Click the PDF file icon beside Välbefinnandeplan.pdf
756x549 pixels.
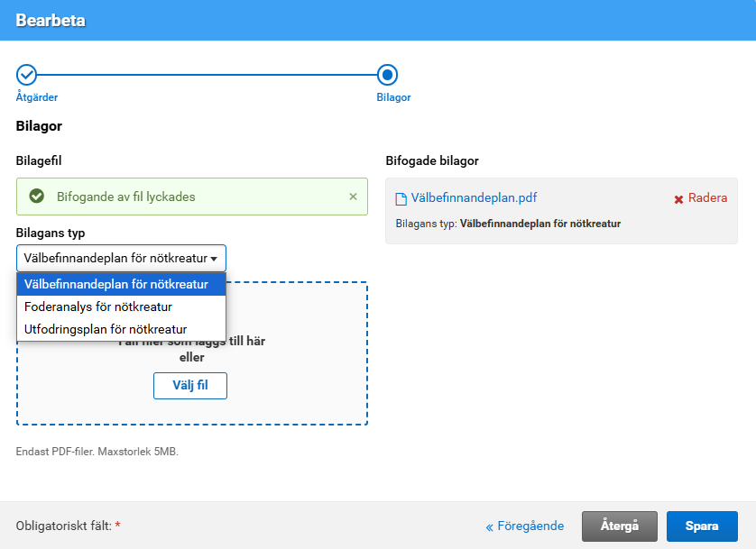401,198
